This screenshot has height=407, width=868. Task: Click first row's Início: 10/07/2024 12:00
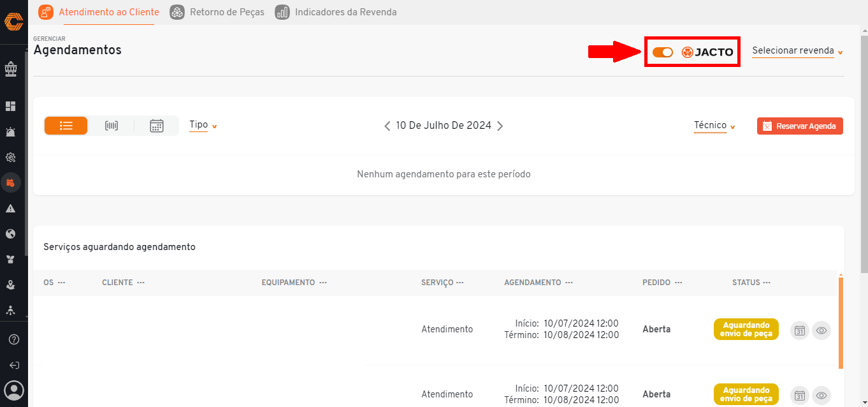tap(567, 323)
